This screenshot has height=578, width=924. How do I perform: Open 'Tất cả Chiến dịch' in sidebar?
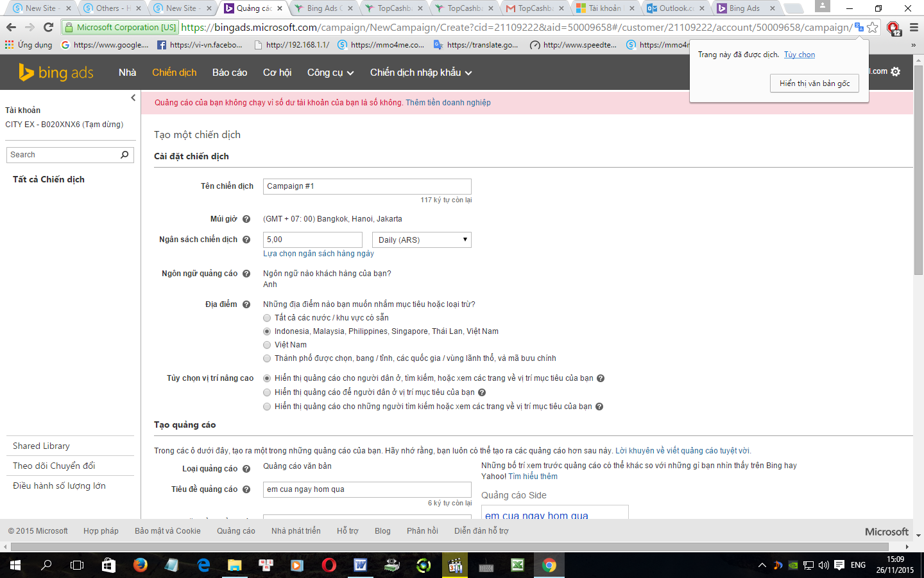49,180
